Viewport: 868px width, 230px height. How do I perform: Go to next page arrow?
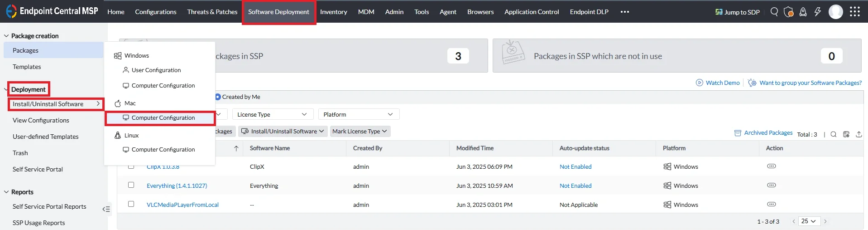(825, 221)
